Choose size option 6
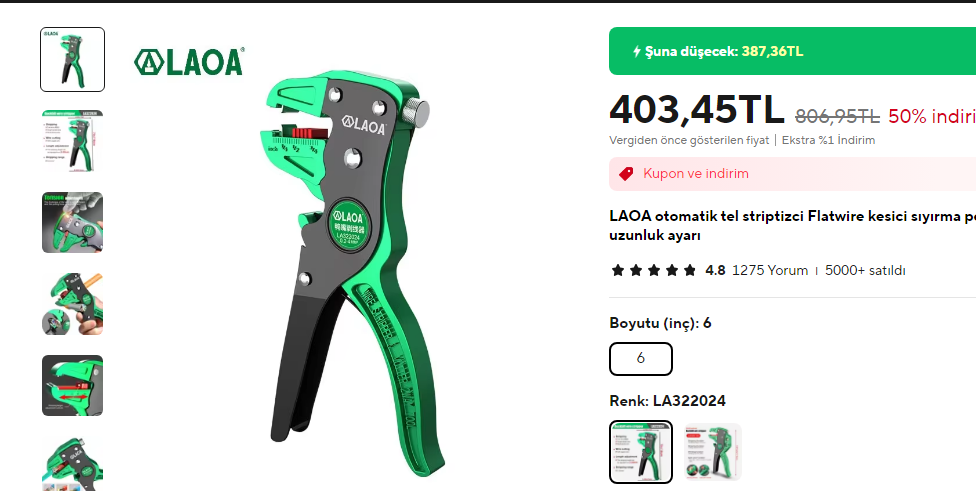Image resolution: width=976 pixels, height=491 pixels. 640,359
